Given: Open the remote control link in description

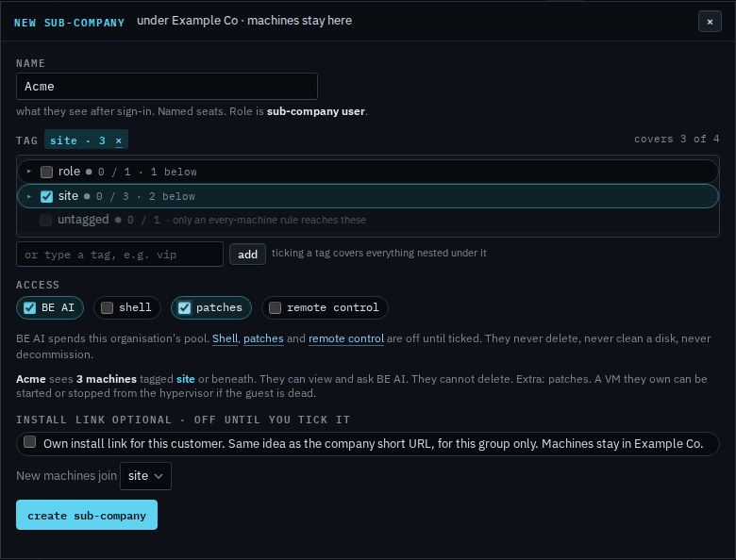Looking at the screenshot, I should click(346, 338).
